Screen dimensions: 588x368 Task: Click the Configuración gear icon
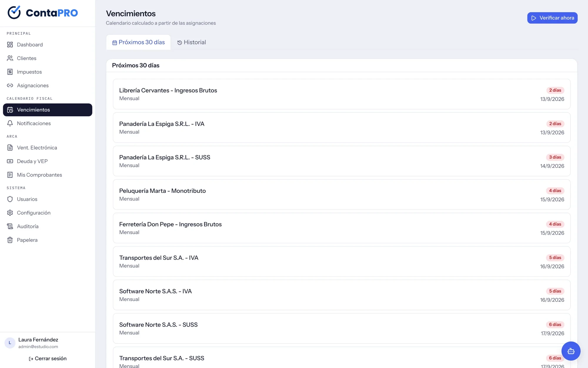tap(10, 213)
